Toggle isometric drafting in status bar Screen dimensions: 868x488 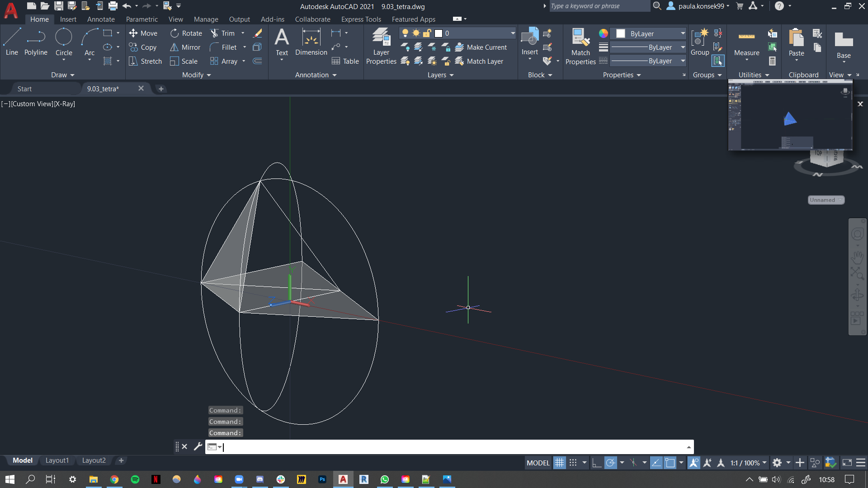[633, 463]
